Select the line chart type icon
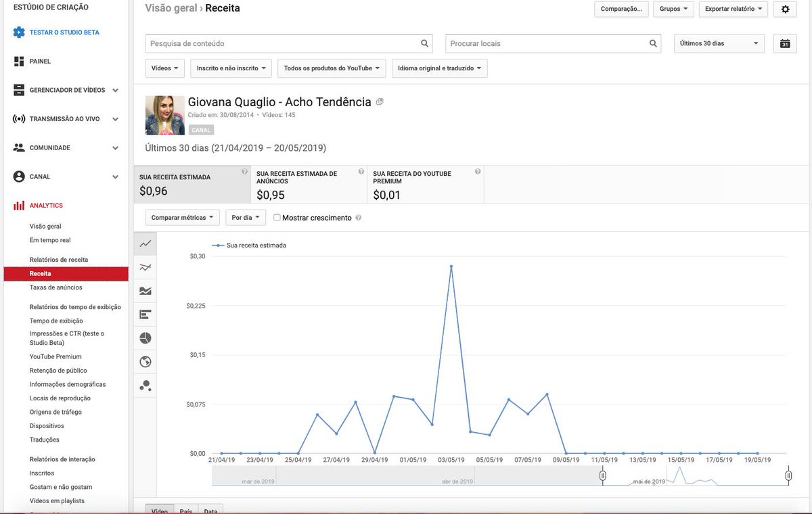Screen dimensions: 812x514 click(x=145, y=243)
